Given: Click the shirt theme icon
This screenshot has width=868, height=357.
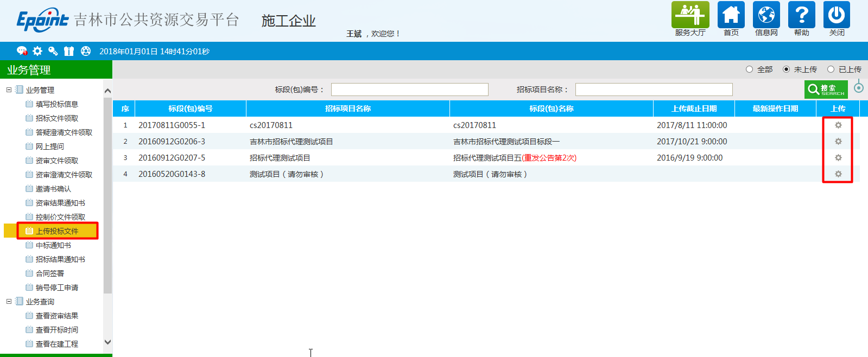Looking at the screenshot, I should coord(69,51).
